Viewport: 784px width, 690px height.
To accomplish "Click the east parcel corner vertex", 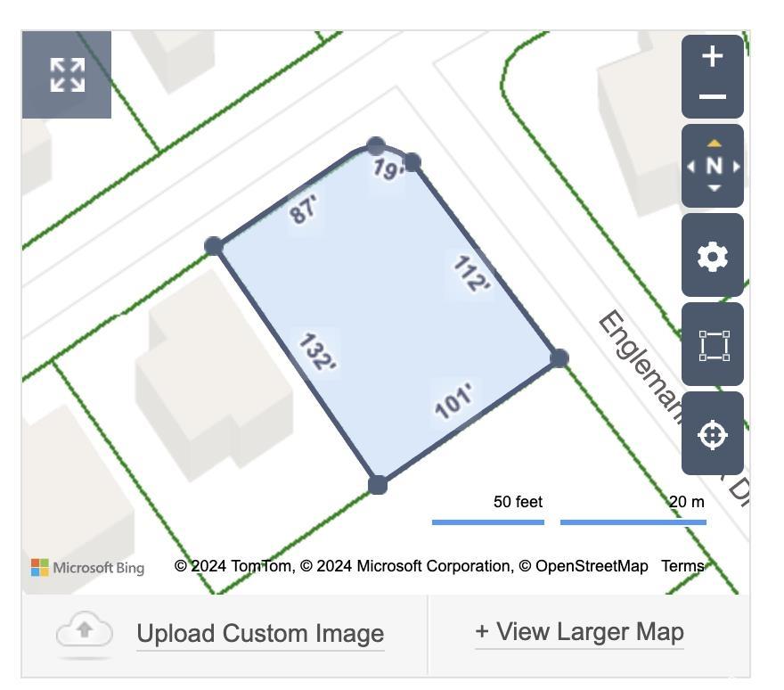I will [559, 357].
